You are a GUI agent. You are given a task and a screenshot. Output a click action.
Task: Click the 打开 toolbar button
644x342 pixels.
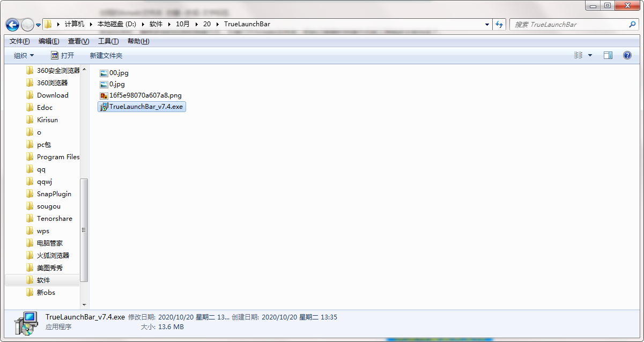pos(63,55)
